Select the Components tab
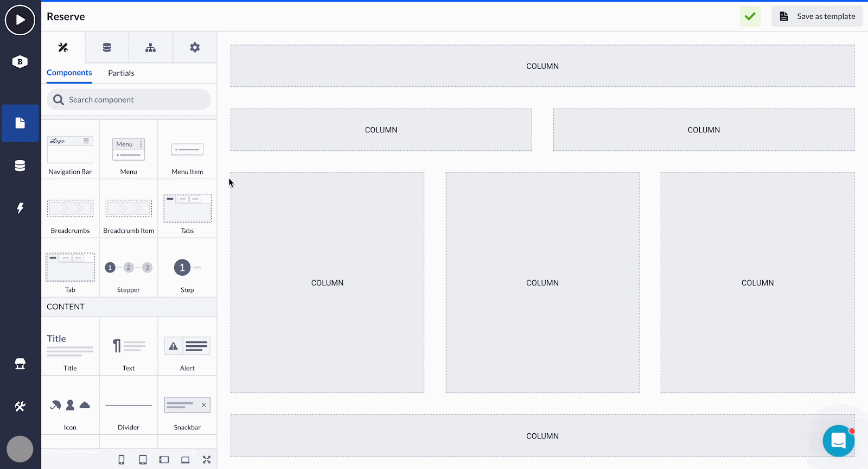 (69, 73)
